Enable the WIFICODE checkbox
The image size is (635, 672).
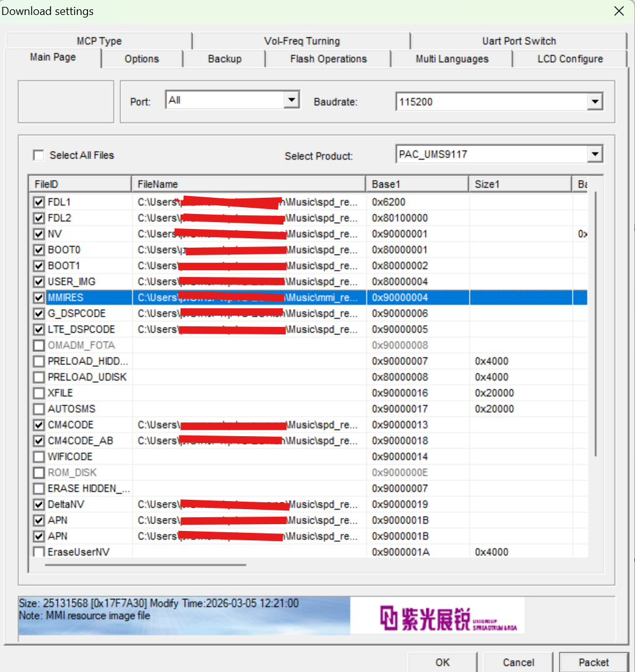point(39,456)
